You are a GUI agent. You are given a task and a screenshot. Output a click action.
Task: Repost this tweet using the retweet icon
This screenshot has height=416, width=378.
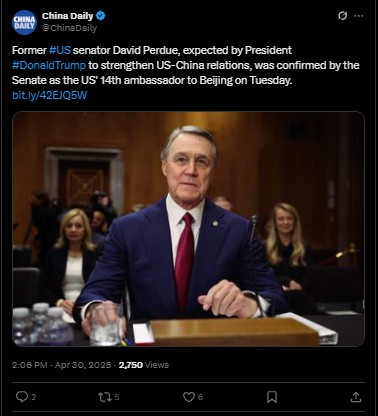pyautogui.click(x=104, y=397)
